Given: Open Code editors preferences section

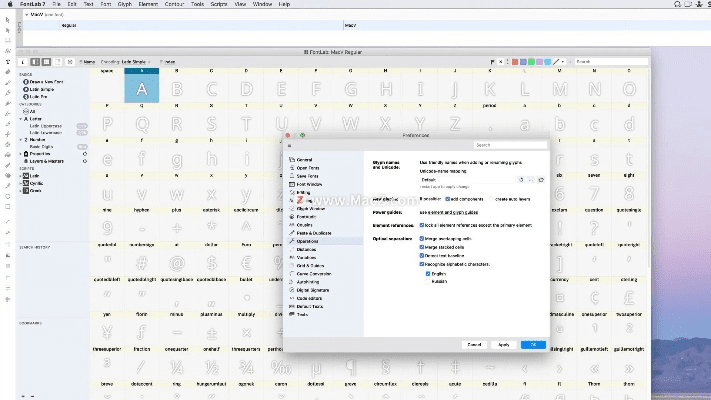Looking at the screenshot, I should (x=309, y=297).
